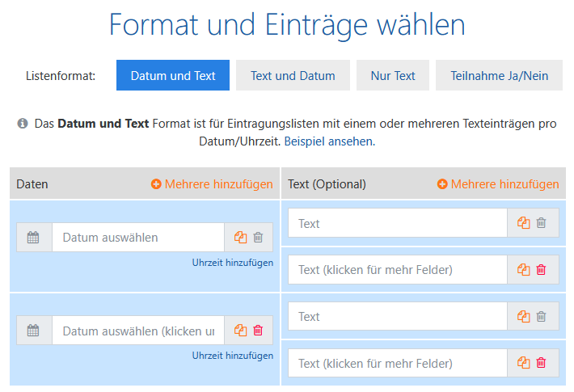Viewport: 574px width, 392px height.
Task: Focus last 'Text (klicken für mehr Felder)' input
Action: 398,363
